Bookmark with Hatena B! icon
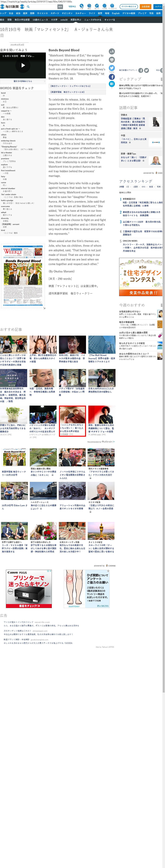 (112, 84)
